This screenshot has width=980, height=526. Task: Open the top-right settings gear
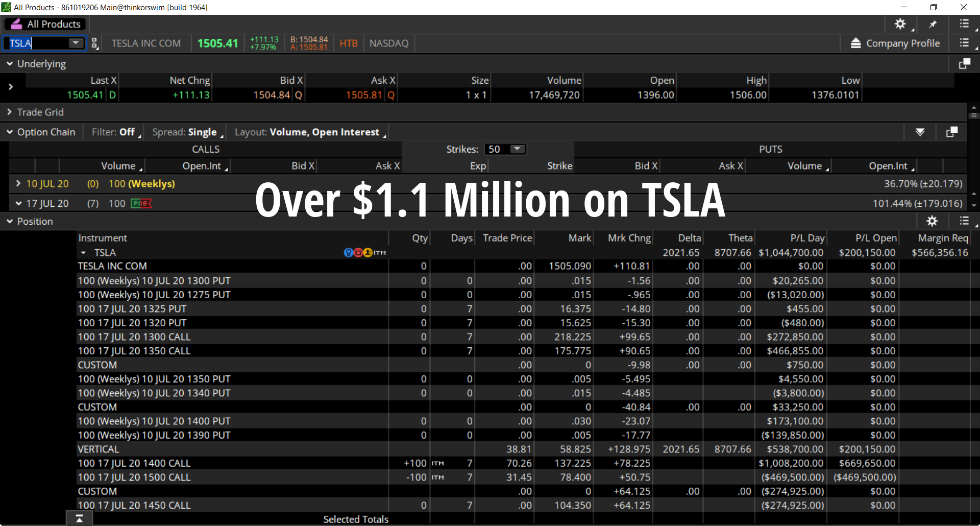900,24
